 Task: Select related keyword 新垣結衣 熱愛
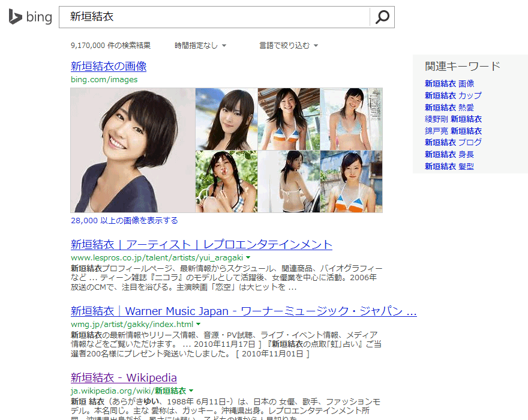[x=449, y=107]
